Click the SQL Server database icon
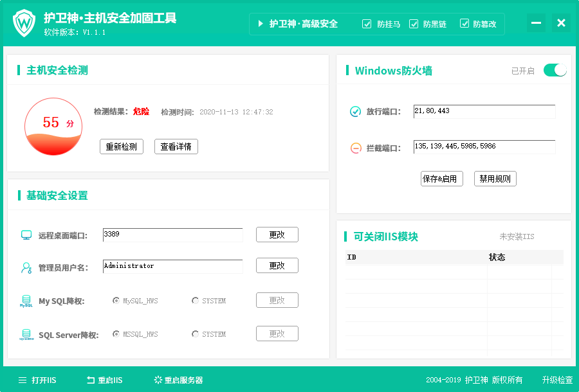This screenshot has height=392, width=579. pyautogui.click(x=26, y=334)
